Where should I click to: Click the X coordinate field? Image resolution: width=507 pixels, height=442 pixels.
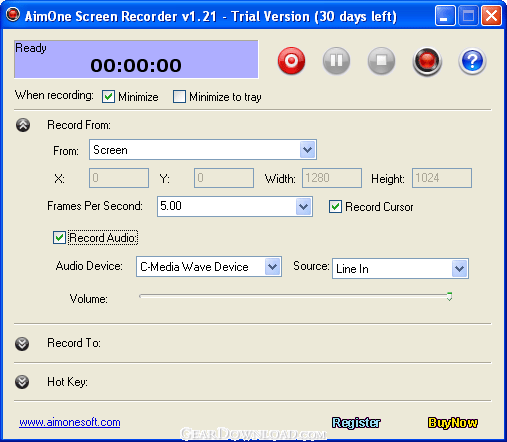(x=119, y=178)
